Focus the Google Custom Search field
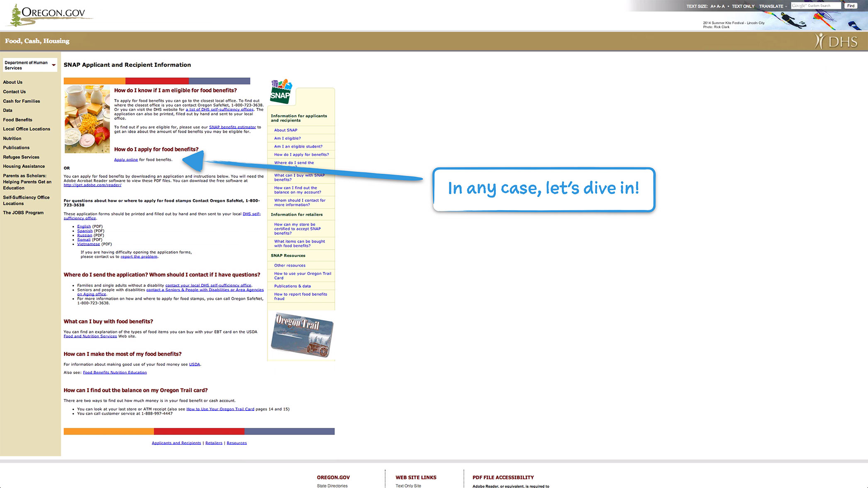 (x=816, y=6)
